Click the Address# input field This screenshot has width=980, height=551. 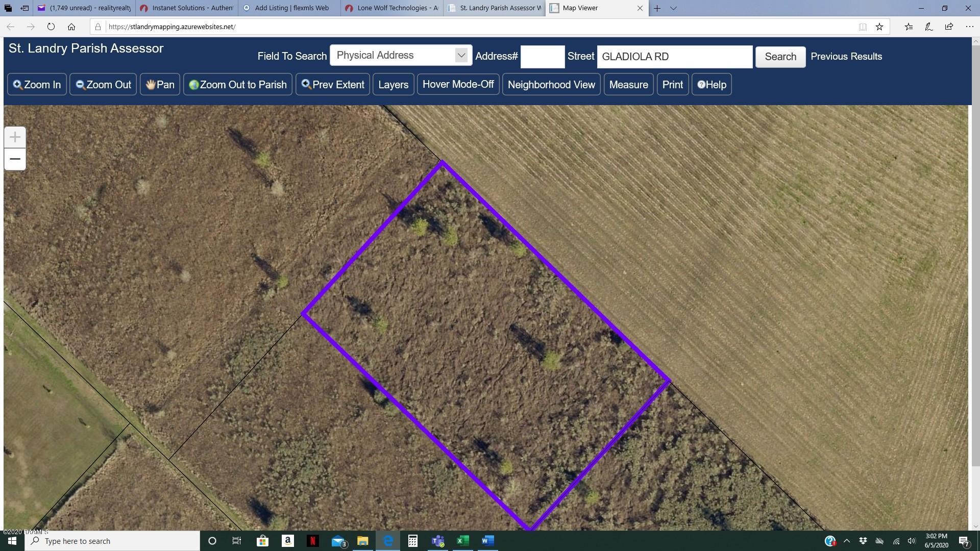[543, 57]
